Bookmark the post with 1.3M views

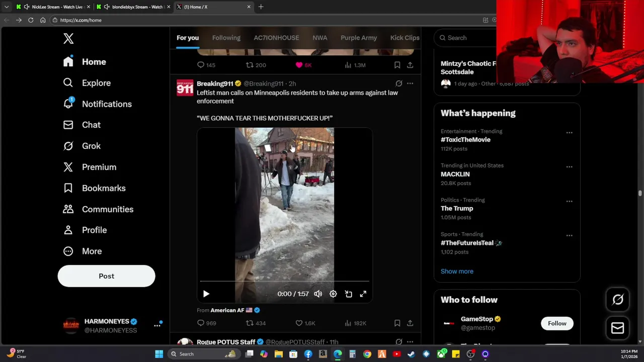[397, 65]
